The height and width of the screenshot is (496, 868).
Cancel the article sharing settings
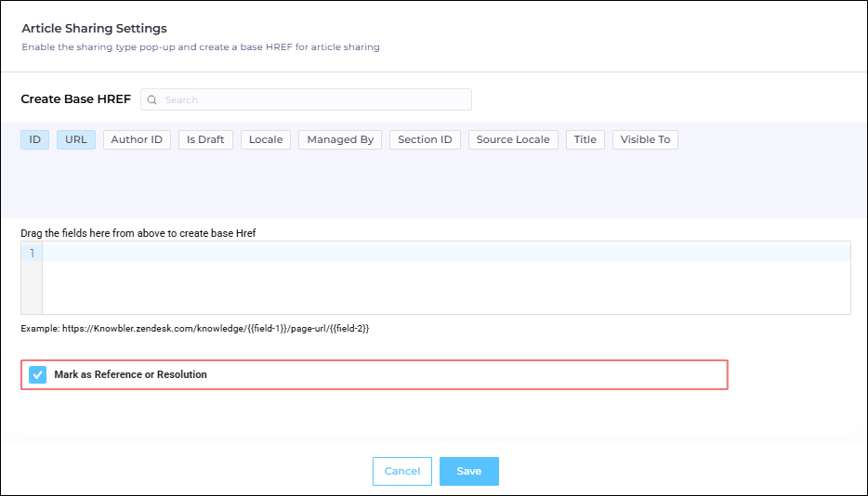pos(402,471)
